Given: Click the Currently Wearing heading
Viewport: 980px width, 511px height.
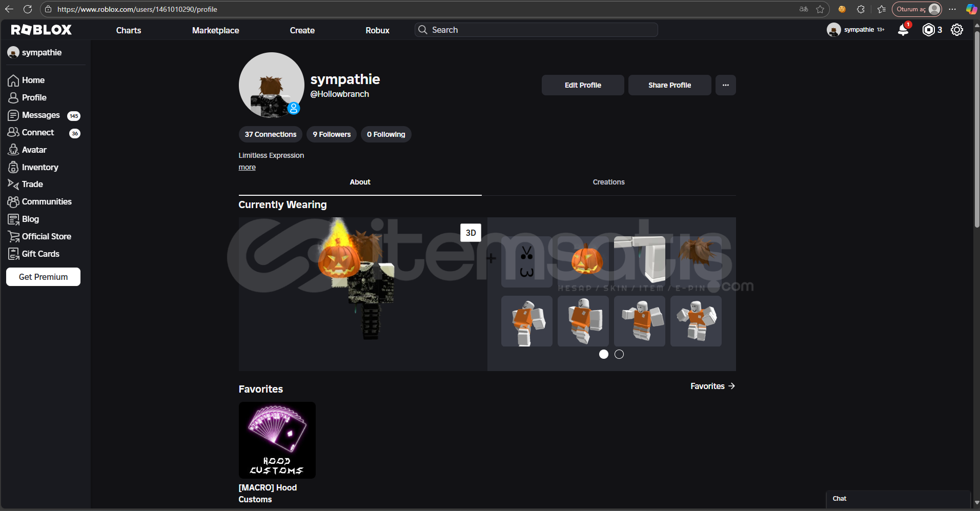Looking at the screenshot, I should [282, 205].
